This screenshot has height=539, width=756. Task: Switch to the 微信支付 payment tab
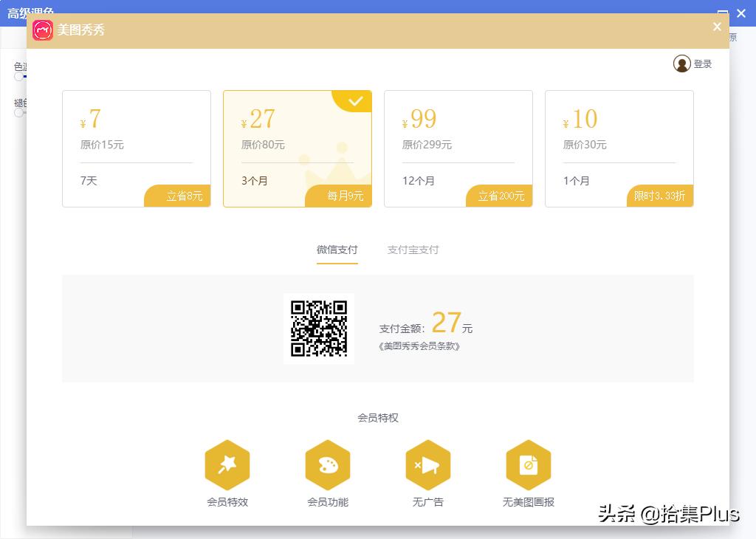337,250
